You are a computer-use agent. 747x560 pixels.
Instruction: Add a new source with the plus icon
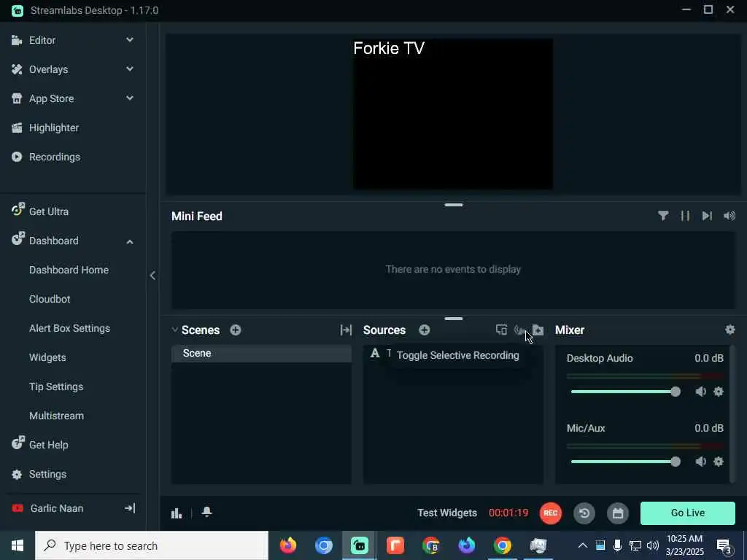[425, 330]
